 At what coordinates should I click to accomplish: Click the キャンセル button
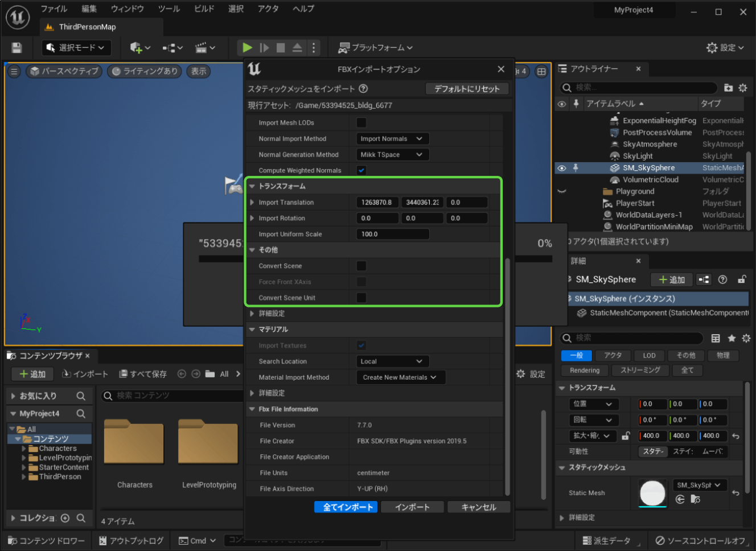478,507
